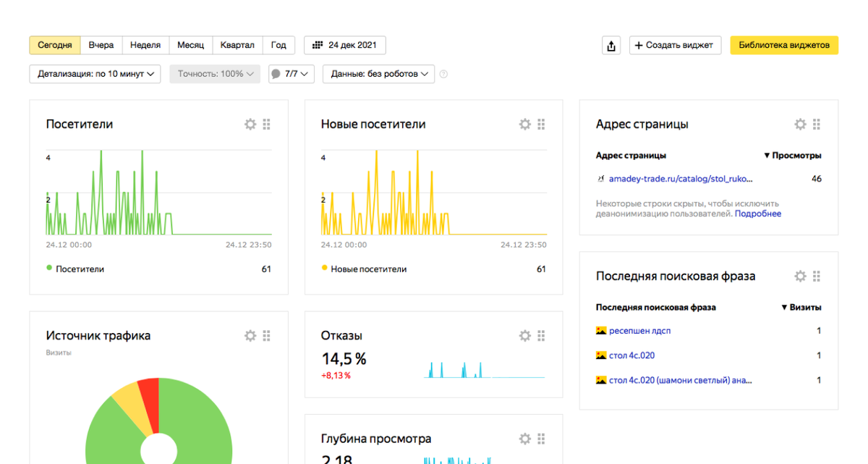This screenshot has width=868, height=464.
Task: Open settings gear of the Адрес страницы widget
Action: [x=800, y=124]
